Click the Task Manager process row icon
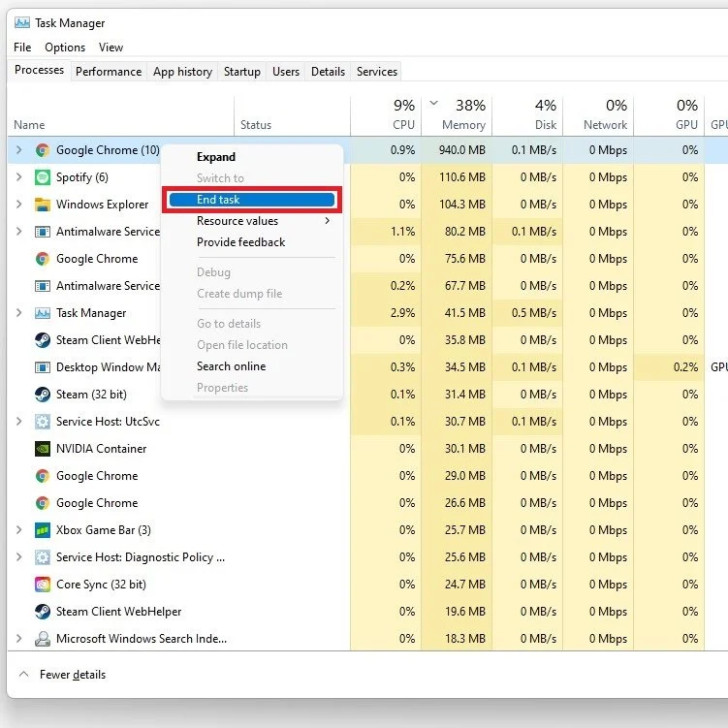The image size is (728, 728). click(43, 313)
